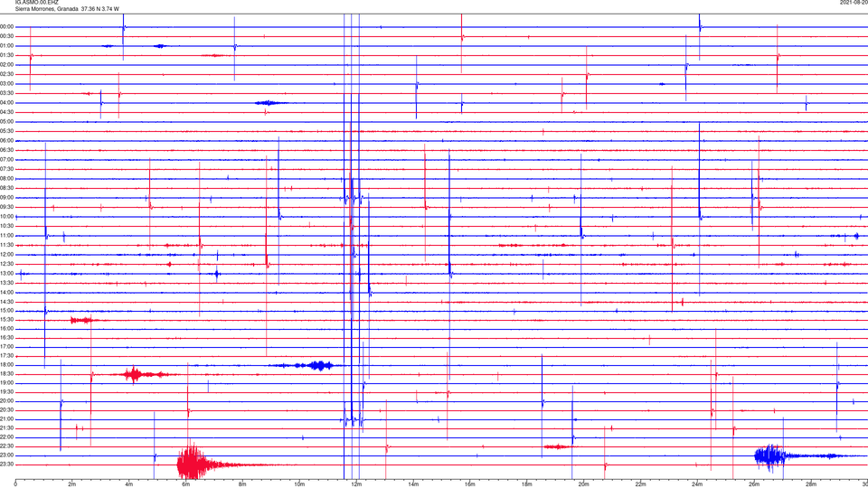Click the 23:30 time label
868x488 pixels.
(7, 465)
